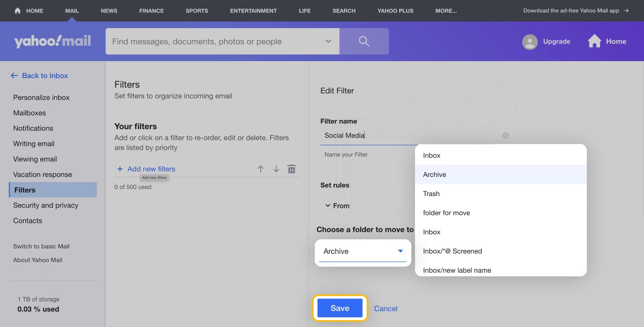Select the first Inbox option in folder list
Image resolution: width=644 pixels, height=327 pixels.
tap(501, 155)
